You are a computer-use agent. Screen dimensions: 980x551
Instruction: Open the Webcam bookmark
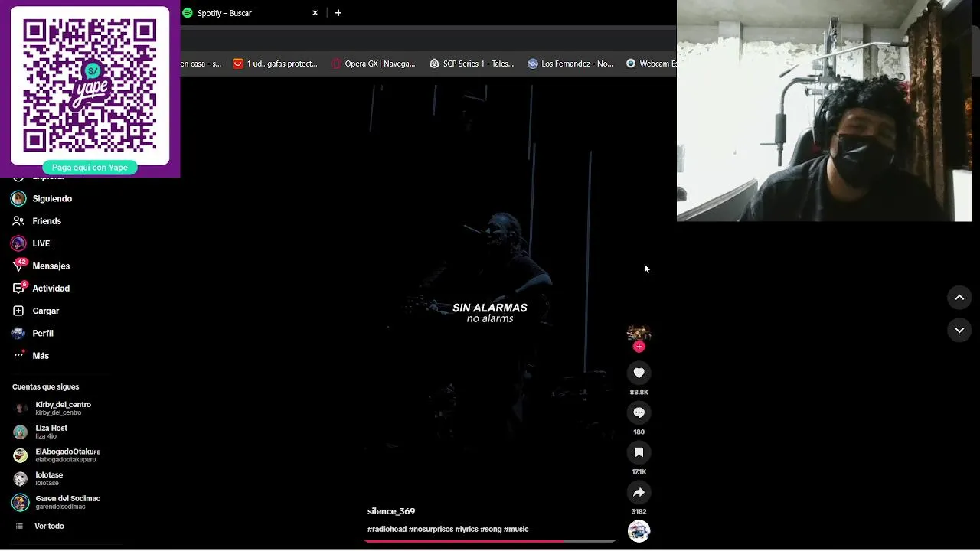pos(651,64)
